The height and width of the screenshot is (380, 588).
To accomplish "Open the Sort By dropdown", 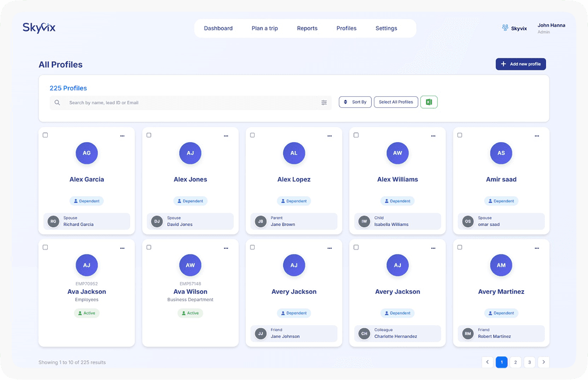I will click(x=355, y=102).
